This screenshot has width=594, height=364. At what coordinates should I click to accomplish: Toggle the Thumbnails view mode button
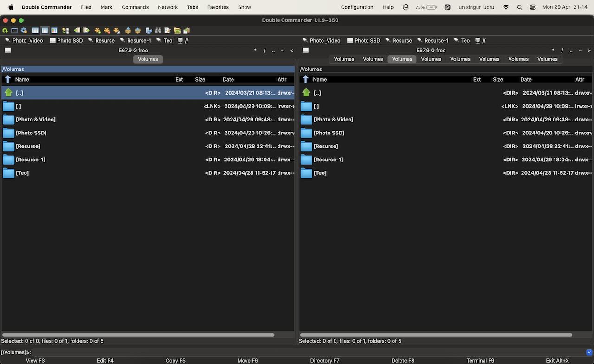click(54, 31)
